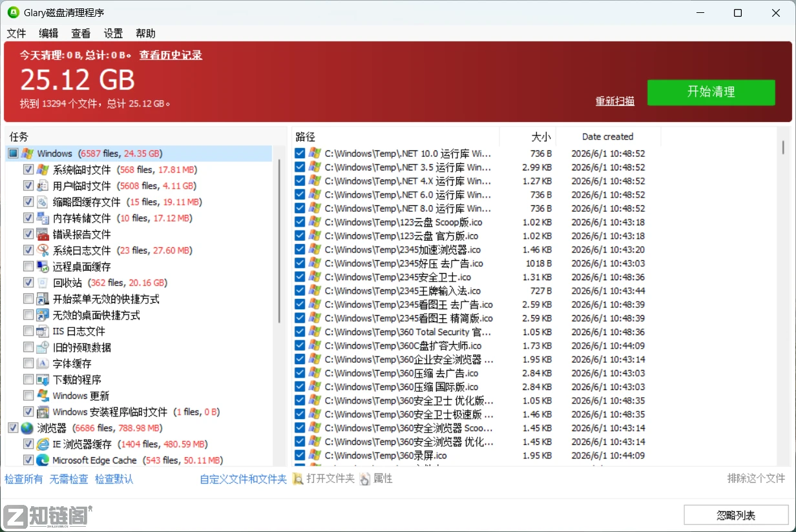Click the 缩略图缓存文件 icon

[43, 202]
